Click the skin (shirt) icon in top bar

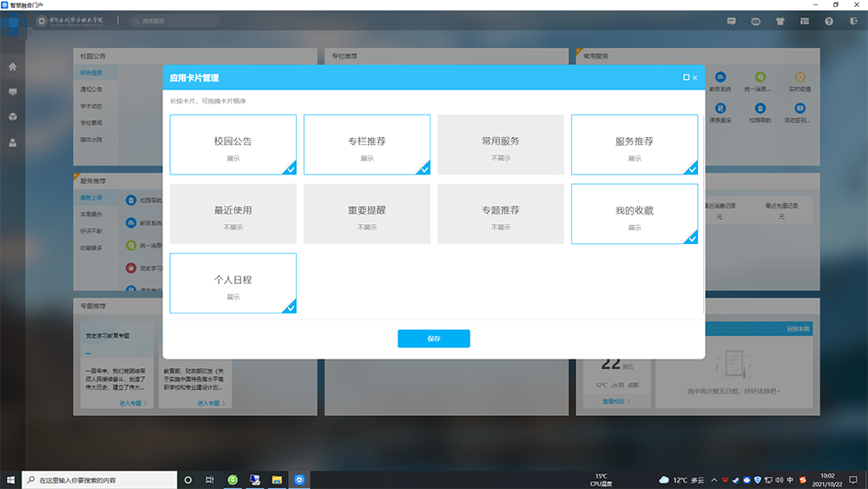(780, 21)
